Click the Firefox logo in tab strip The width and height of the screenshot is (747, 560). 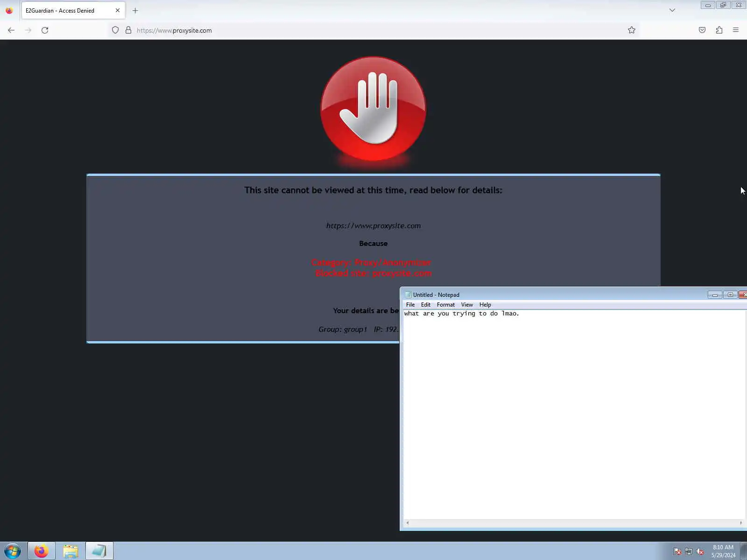pos(9,10)
